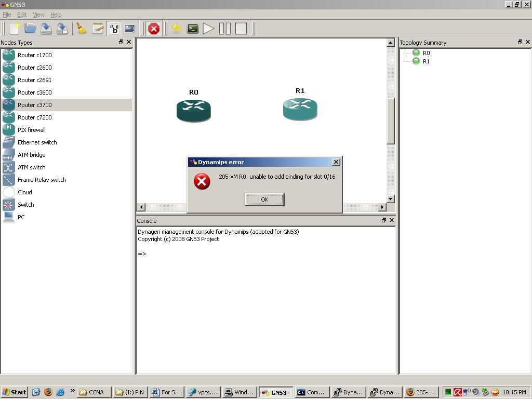Click the broom Clear topology icon
532x399 pixels.
coord(82,29)
